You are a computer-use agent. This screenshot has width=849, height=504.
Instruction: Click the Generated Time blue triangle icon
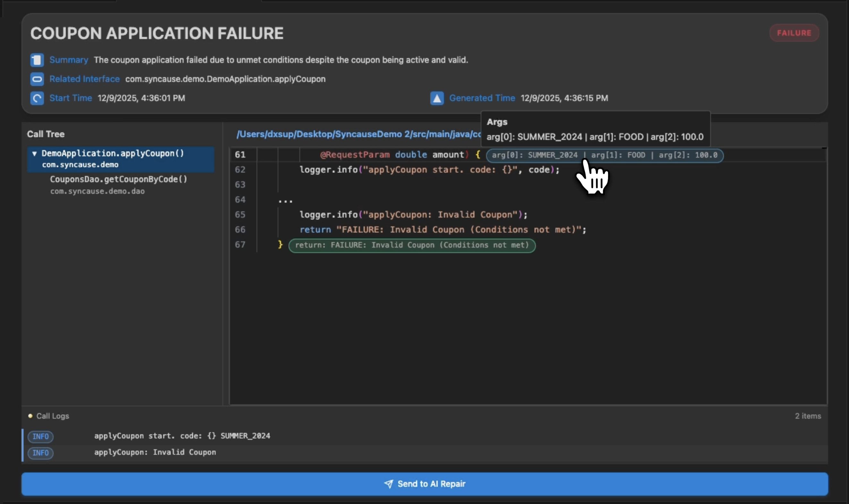437,98
